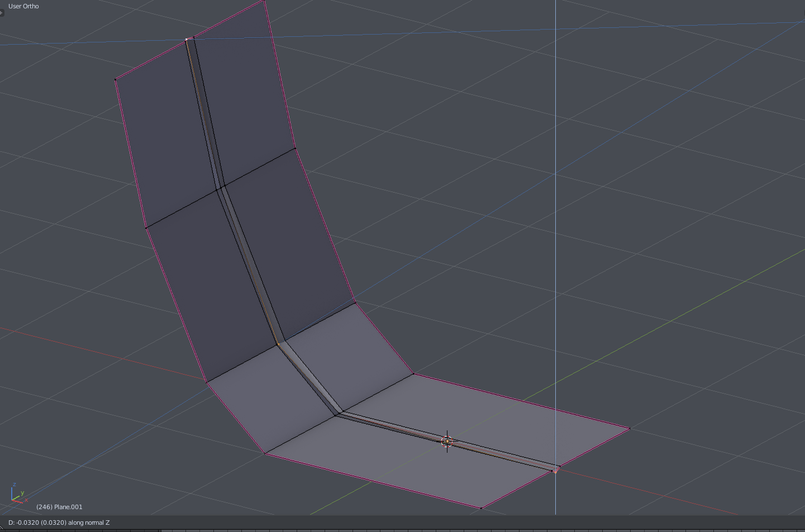Click the Z axis label on the gizmo

[x=15, y=484]
